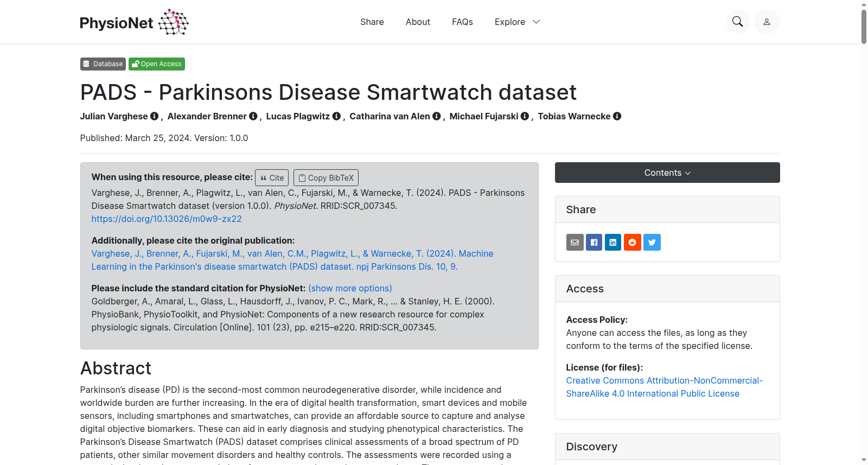
Task: Open the FAQs page
Action: point(462,22)
